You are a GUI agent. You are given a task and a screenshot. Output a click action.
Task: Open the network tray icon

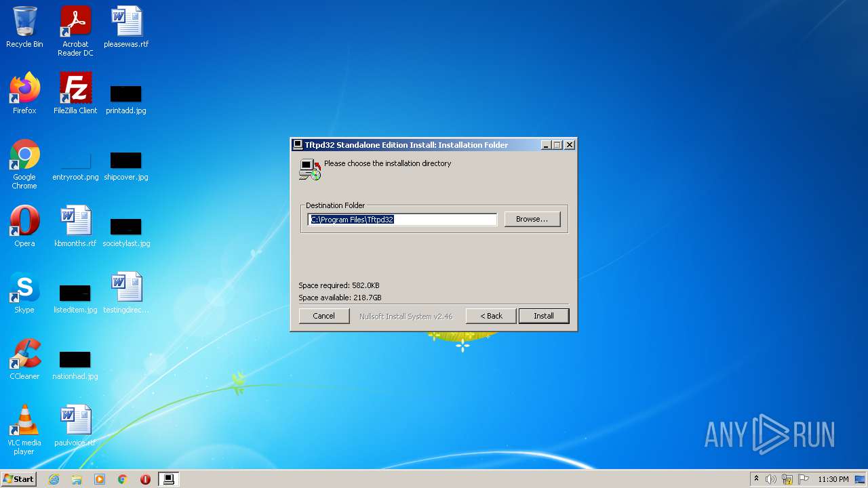(787, 479)
